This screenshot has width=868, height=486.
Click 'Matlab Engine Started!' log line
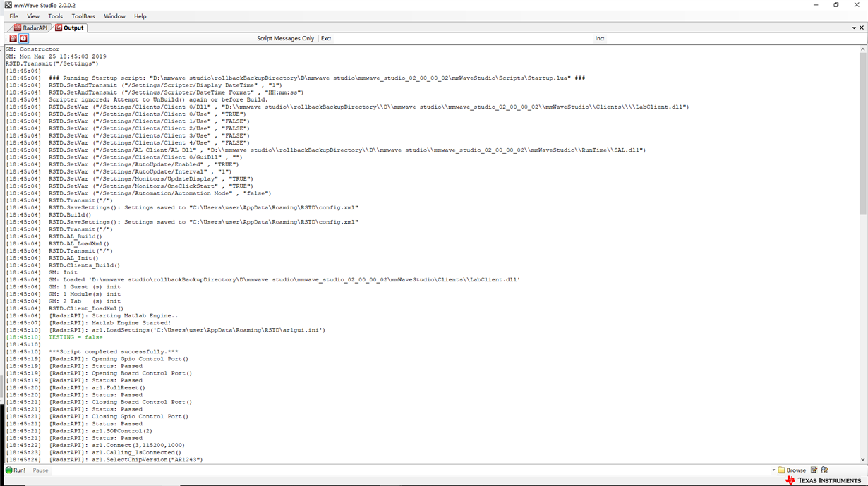pyautogui.click(x=88, y=322)
